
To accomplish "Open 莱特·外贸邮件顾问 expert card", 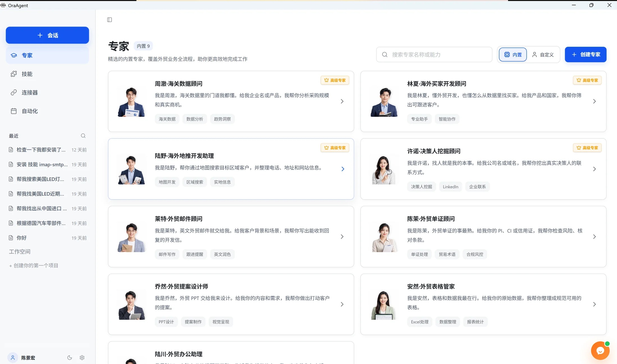I will 231,237.
